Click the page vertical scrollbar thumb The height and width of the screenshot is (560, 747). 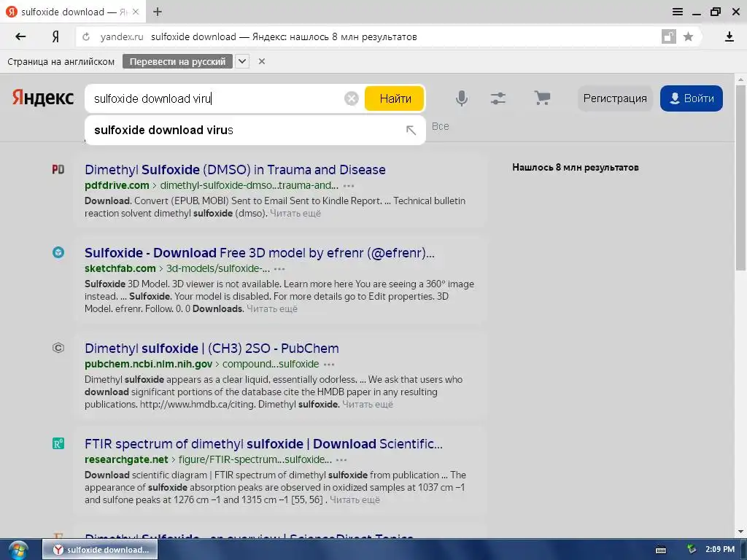(x=740, y=179)
